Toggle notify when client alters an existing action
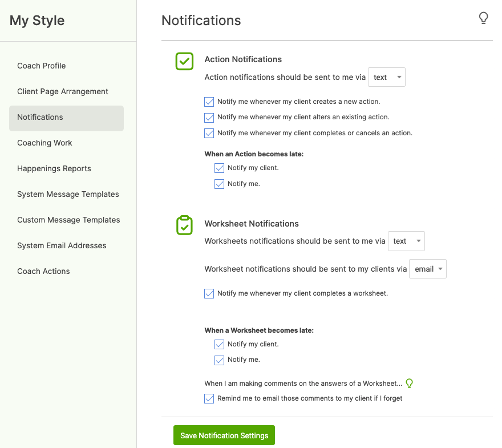Viewport: 502px width, 448px height. tap(209, 118)
